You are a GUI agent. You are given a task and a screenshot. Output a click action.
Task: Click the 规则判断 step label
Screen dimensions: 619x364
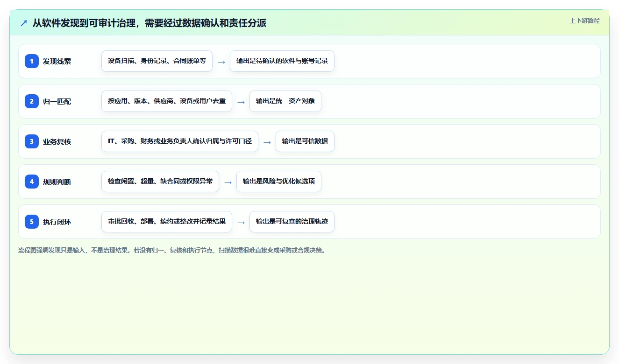pyautogui.click(x=57, y=182)
